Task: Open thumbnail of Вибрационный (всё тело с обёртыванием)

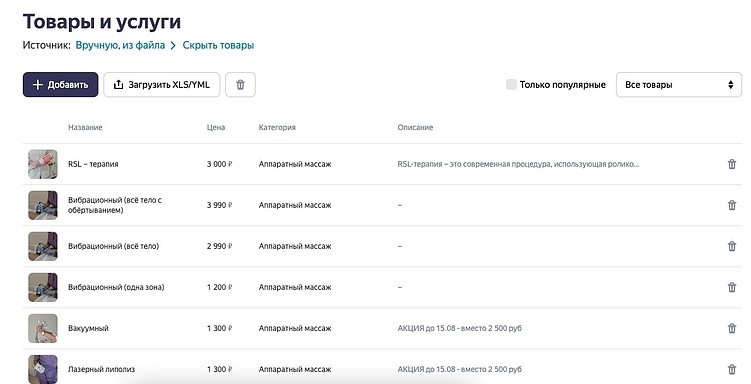Action: [43, 205]
